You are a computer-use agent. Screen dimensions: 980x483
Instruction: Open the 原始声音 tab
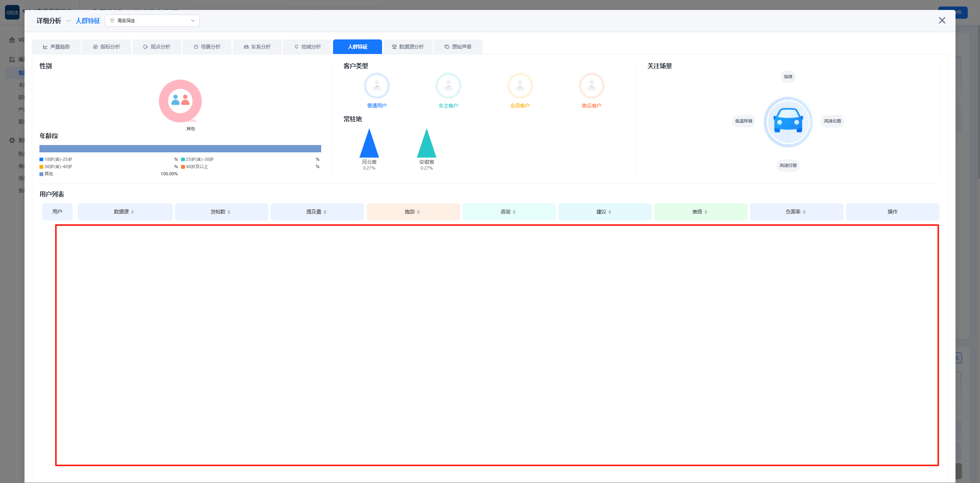(458, 47)
